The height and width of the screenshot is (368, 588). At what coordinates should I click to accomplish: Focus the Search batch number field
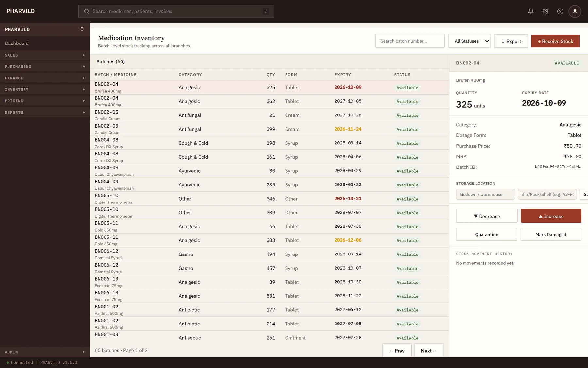410,41
